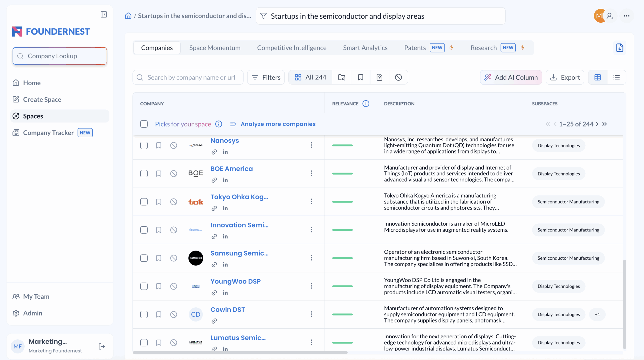Open Competitive Intelligence tab
The image size is (644, 360).
click(x=292, y=48)
